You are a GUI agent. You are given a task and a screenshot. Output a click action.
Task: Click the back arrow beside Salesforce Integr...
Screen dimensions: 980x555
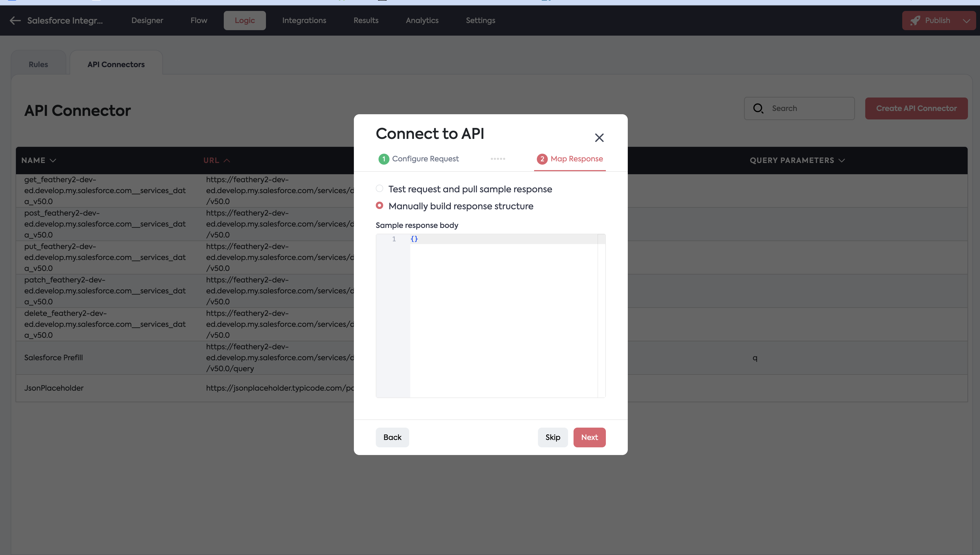15,21
